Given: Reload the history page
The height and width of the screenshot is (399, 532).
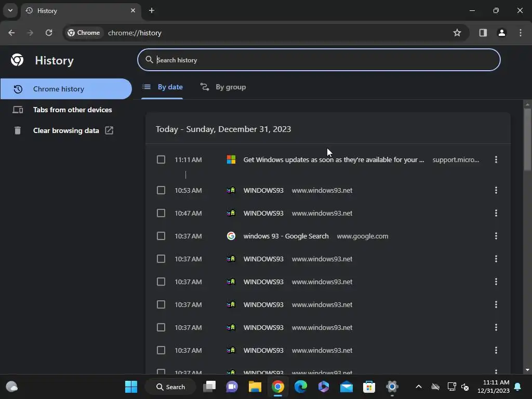Looking at the screenshot, I should coord(49,33).
